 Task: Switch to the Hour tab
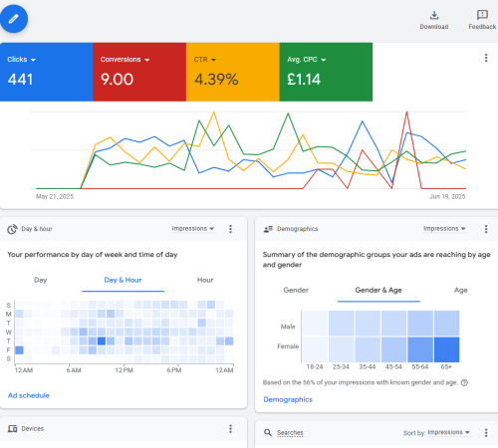(x=205, y=280)
